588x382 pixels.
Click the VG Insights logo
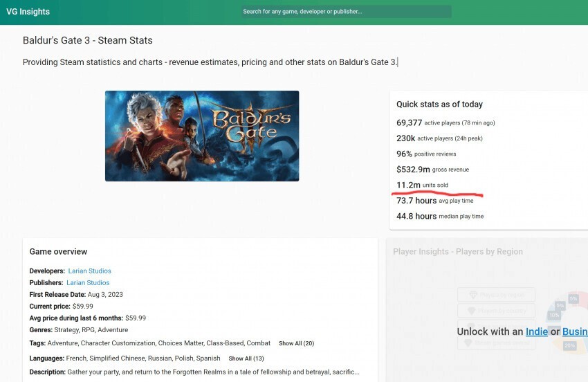click(x=28, y=12)
